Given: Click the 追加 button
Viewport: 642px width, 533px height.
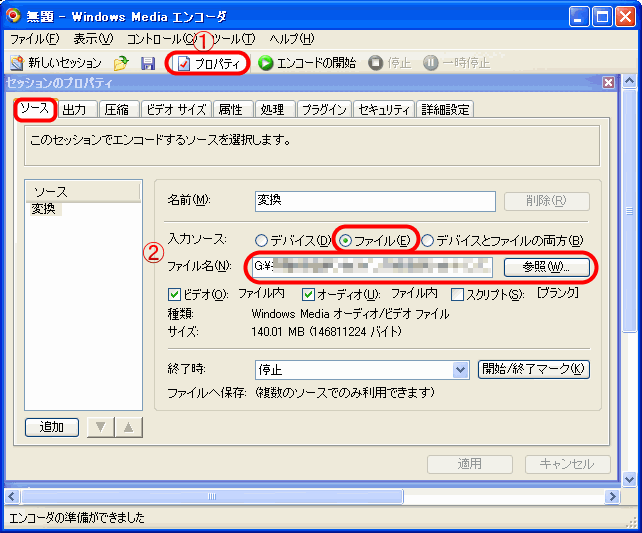Looking at the screenshot, I should 51,427.
